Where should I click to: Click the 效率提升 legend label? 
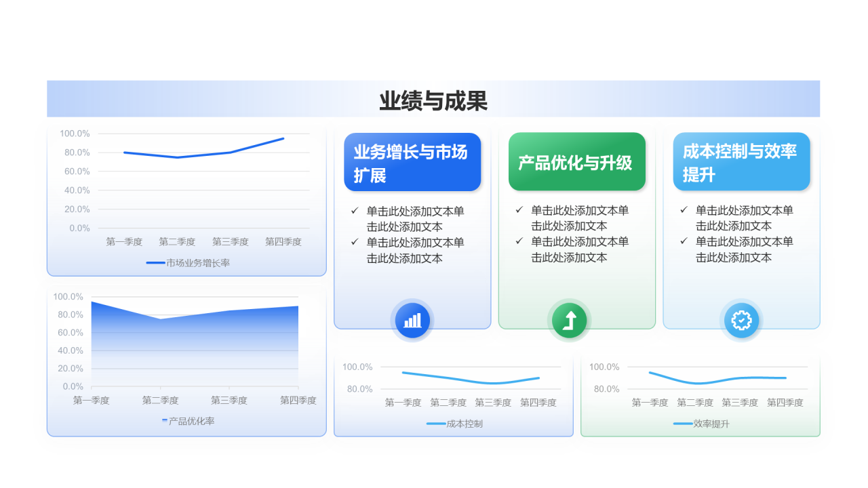(711, 424)
